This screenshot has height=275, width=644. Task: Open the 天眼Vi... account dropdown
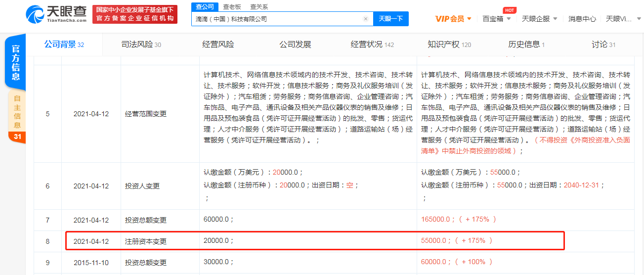click(x=624, y=19)
